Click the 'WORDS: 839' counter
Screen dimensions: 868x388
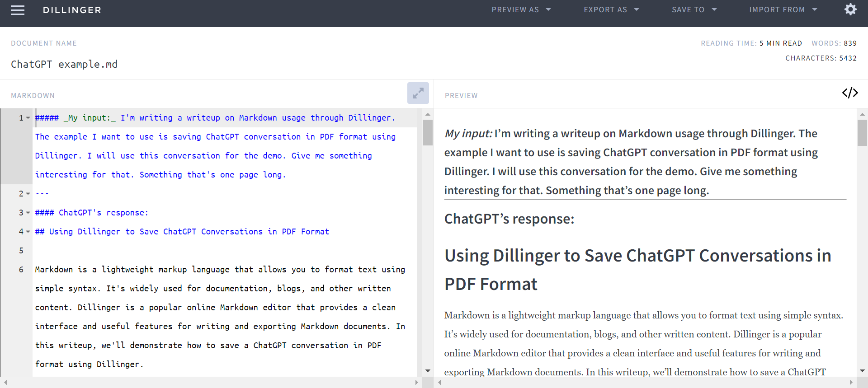[x=834, y=43]
